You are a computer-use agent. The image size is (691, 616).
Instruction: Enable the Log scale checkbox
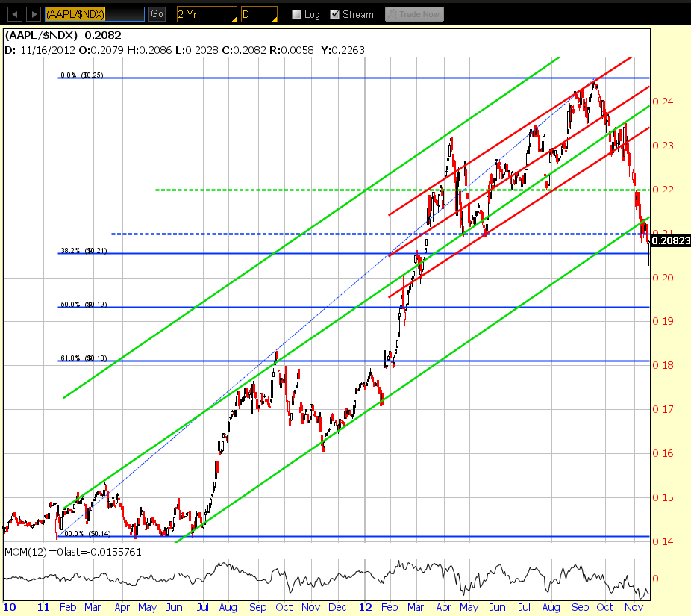(296, 14)
